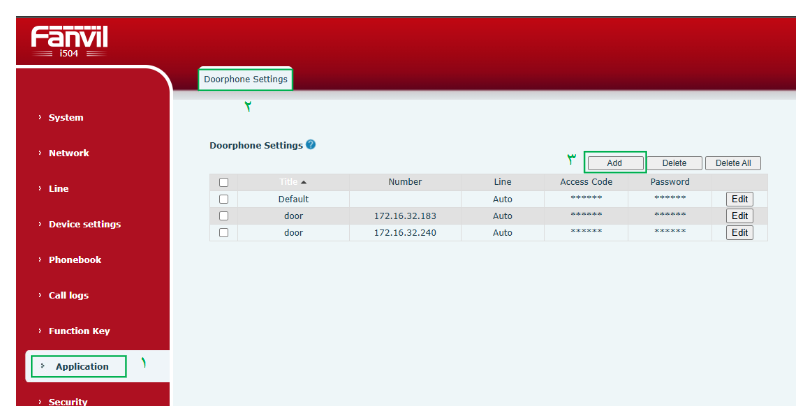Select checkbox for door 172.16.32.240
This screenshot has width=802, height=411.
coord(224,233)
